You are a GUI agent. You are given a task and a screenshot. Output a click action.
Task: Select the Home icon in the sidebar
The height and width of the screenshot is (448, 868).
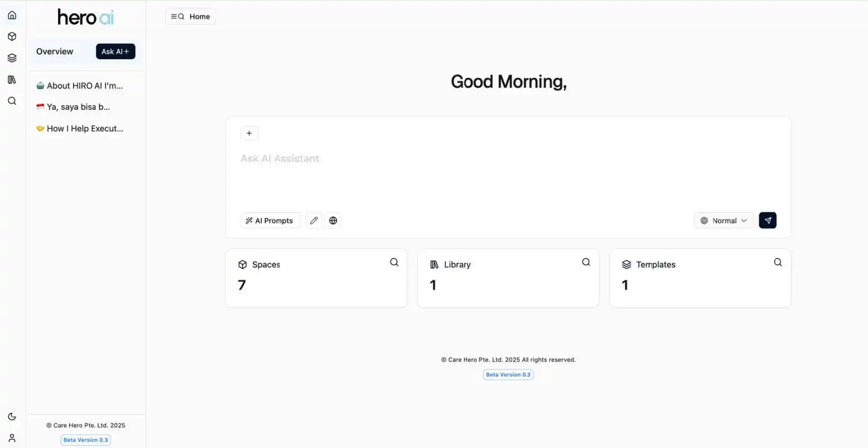click(x=12, y=14)
